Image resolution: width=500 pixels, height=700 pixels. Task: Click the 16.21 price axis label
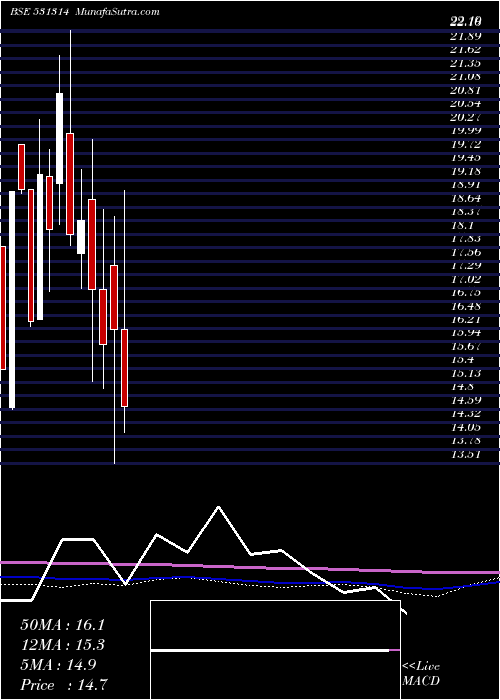click(x=466, y=320)
